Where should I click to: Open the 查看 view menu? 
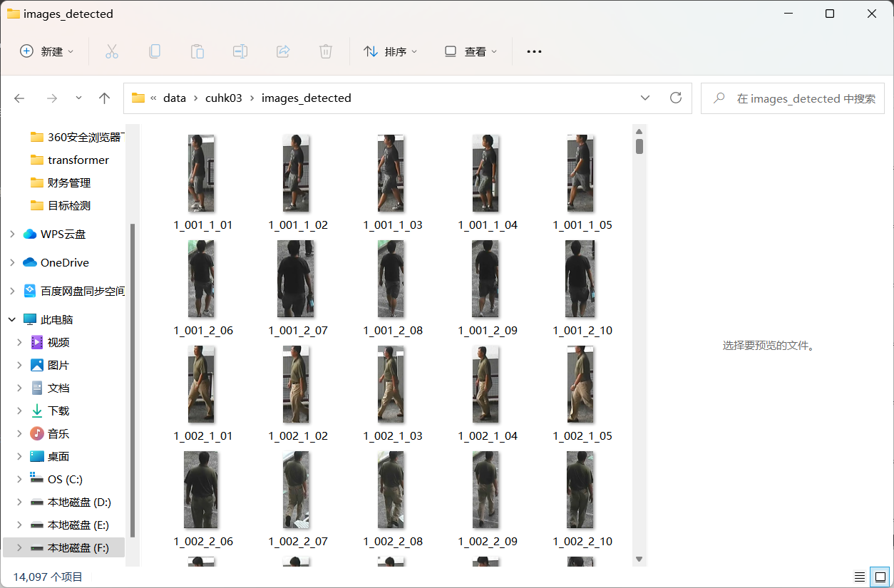click(x=471, y=51)
